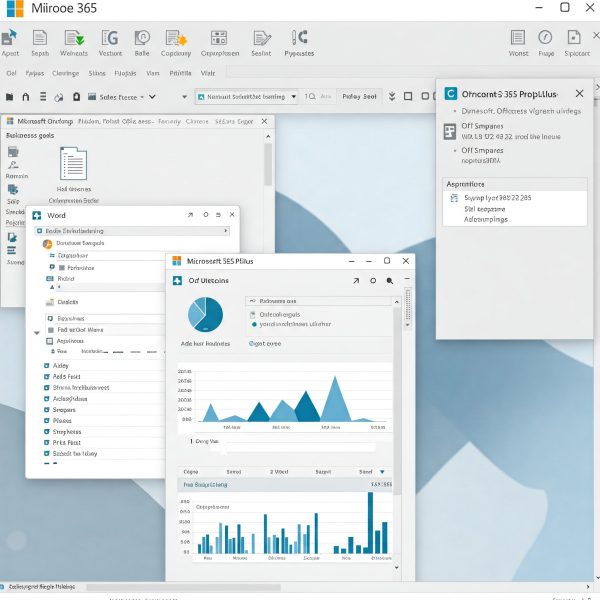
Task: Click the Apost ribbon icon
Action: [x=9, y=38]
